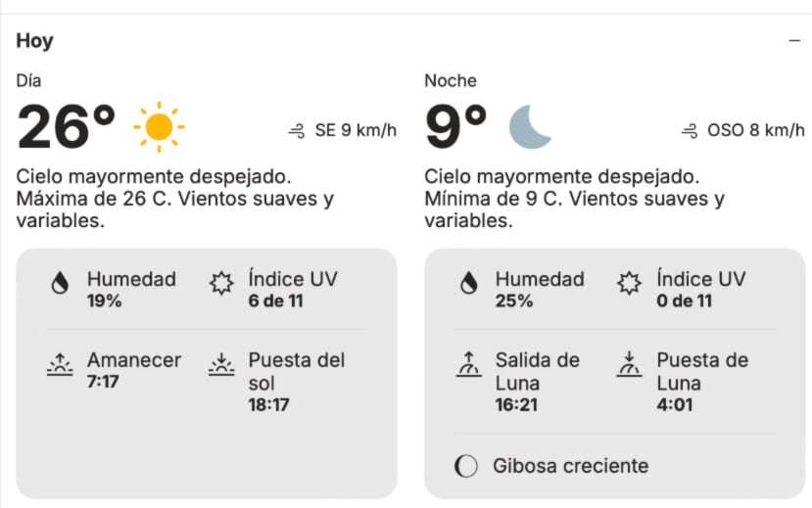This screenshot has height=508, width=812.
Task: Click the Puesta de Luna moonset icon
Action: point(629,364)
